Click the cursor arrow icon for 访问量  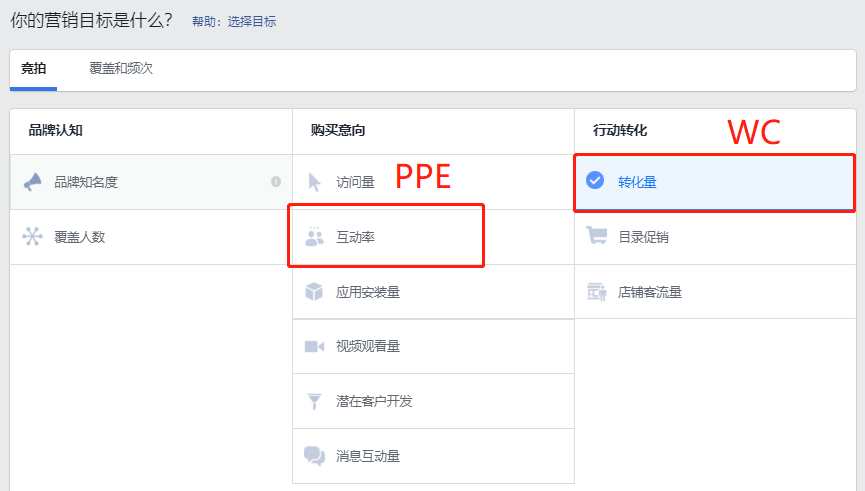tap(314, 182)
